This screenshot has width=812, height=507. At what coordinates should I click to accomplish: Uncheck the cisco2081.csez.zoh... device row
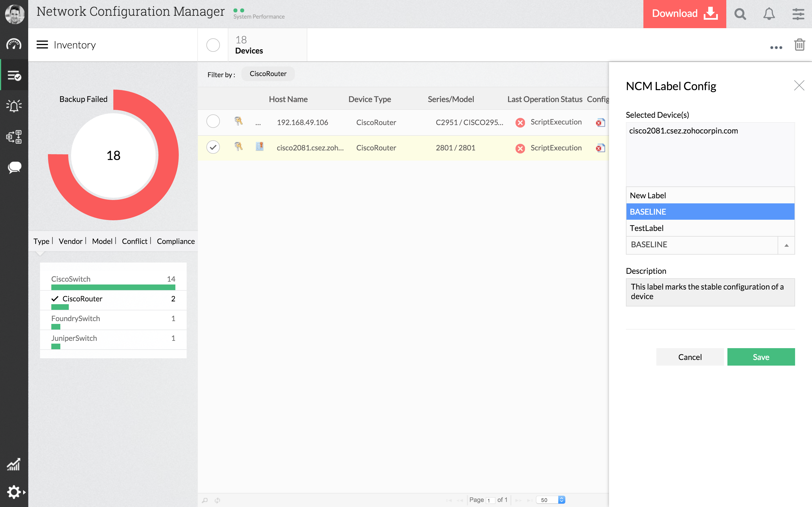pos(213,147)
